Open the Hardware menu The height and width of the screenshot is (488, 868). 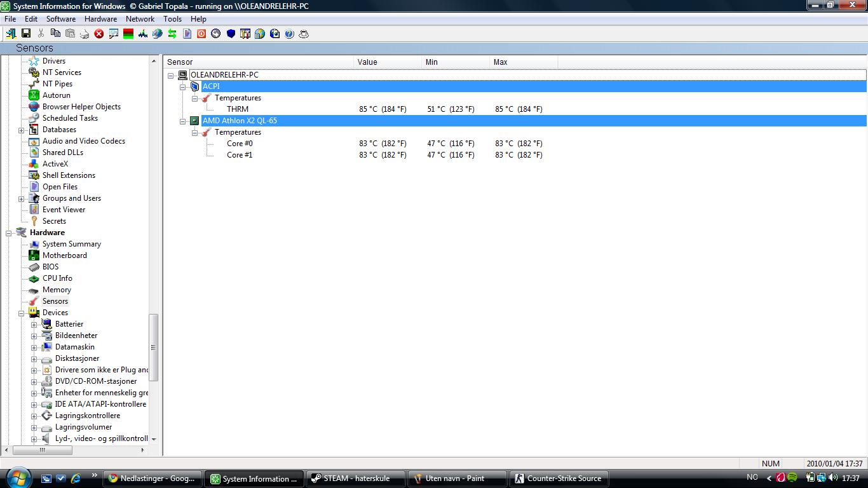[x=101, y=19]
